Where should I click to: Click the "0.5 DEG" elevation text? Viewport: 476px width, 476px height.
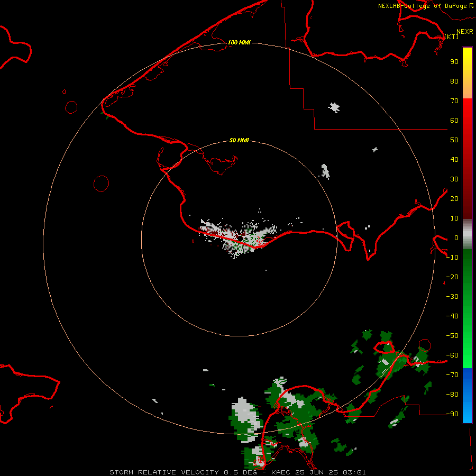240,472
